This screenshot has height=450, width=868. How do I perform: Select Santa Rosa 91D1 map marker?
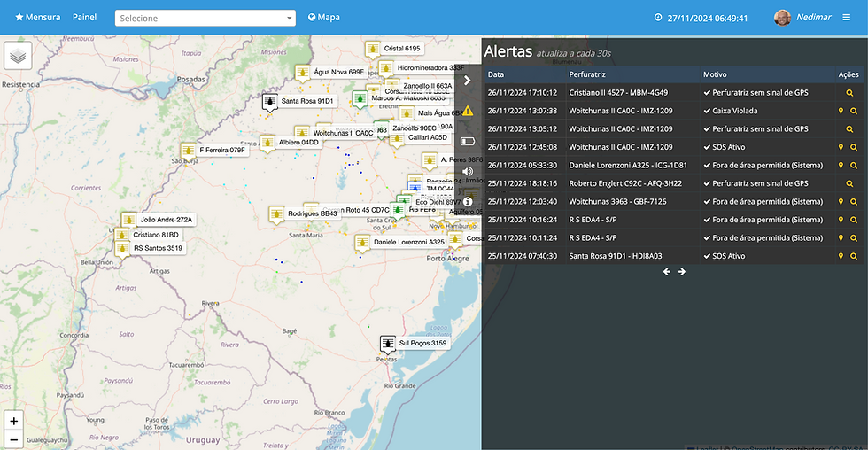coord(269,102)
